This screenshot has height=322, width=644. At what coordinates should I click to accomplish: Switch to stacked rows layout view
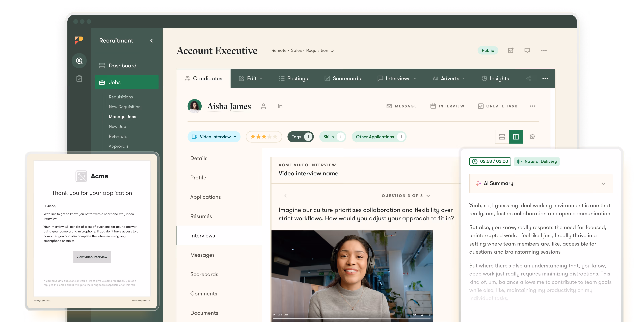coord(502,137)
